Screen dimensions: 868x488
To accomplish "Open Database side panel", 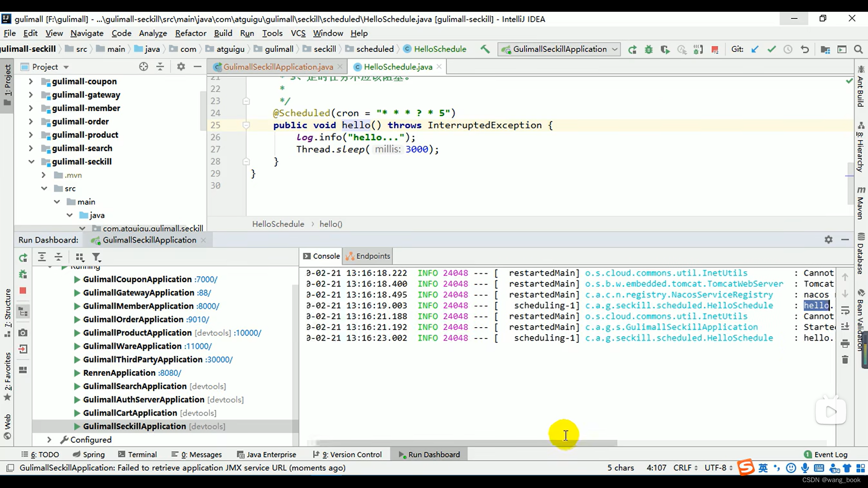I will (x=861, y=253).
